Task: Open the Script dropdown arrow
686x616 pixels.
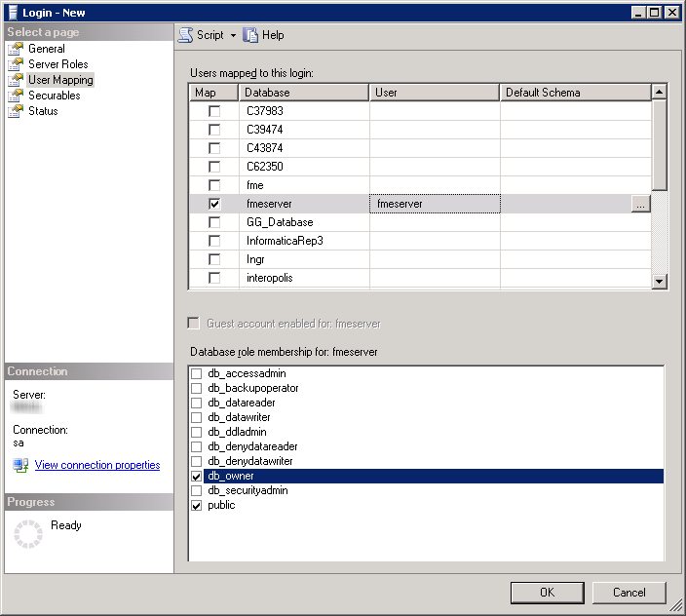Action: point(234,36)
